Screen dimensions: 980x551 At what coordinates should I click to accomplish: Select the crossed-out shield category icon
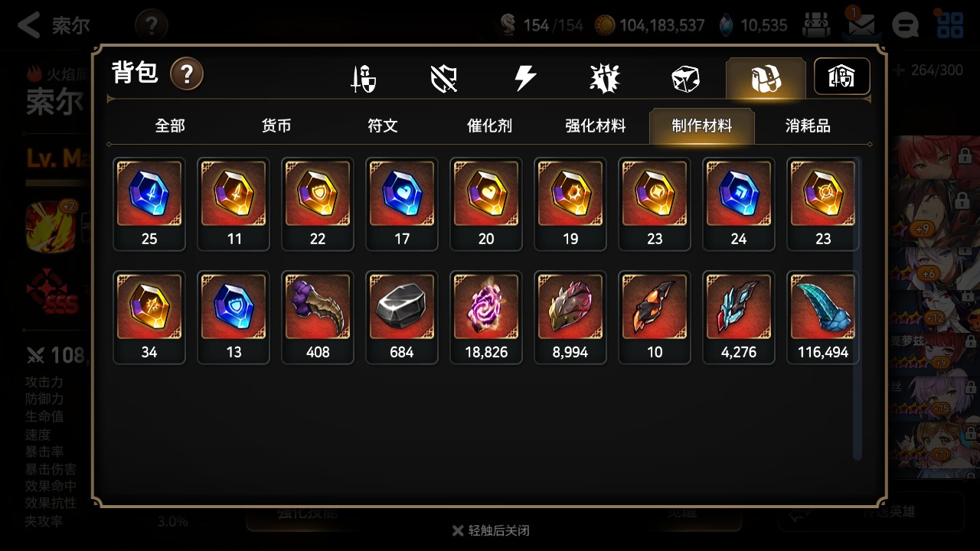coord(444,78)
